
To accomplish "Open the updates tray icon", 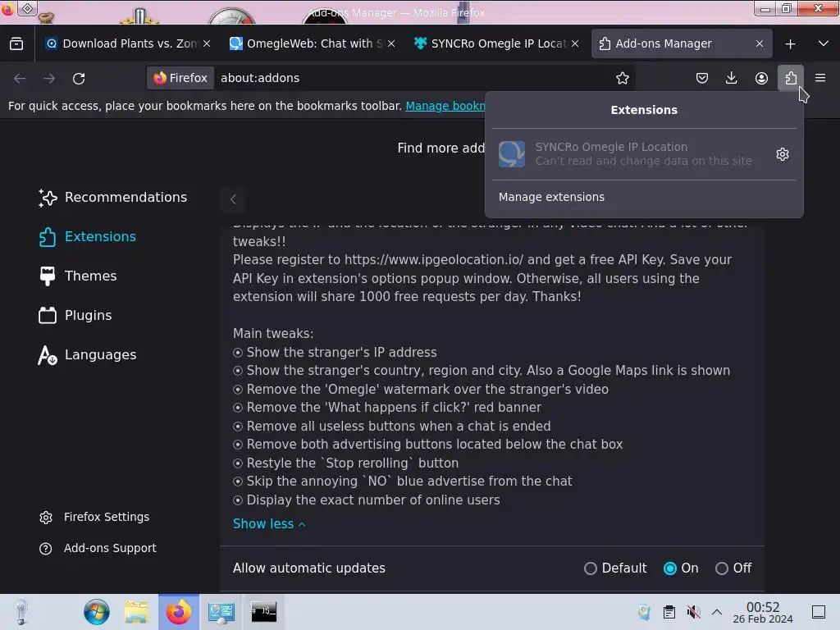I will point(644,612).
